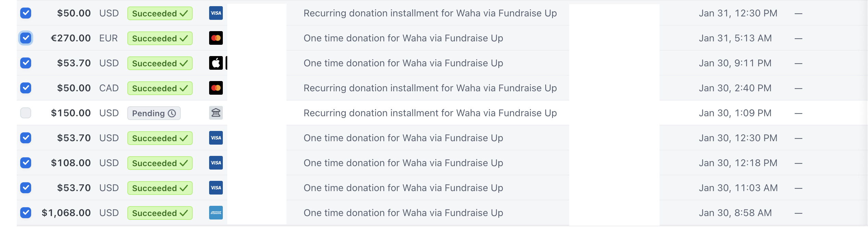Image resolution: width=868 pixels, height=227 pixels.
Task: Click the Succeeded badge on the $50.00 CAD row
Action: 159,88
